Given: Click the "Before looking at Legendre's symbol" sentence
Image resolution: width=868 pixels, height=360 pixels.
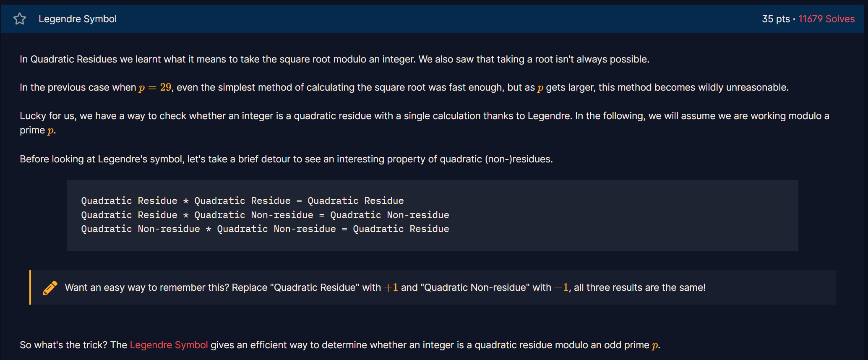Looking at the screenshot, I should pos(286,159).
